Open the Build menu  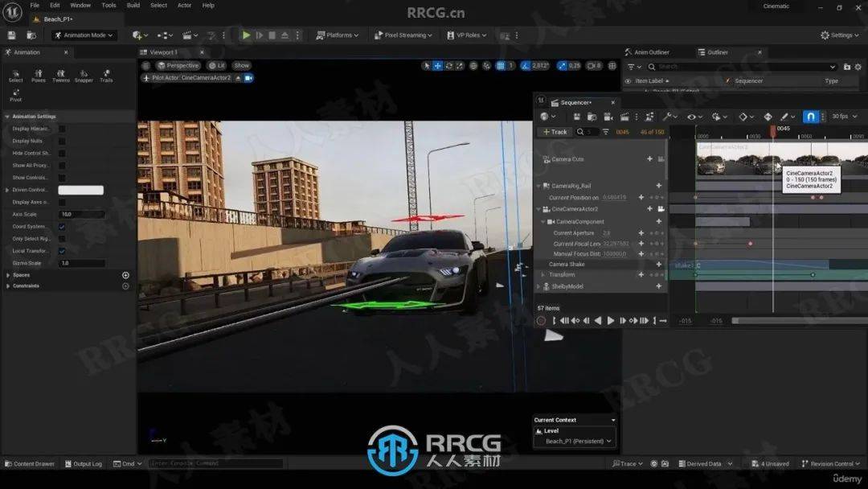tap(133, 5)
